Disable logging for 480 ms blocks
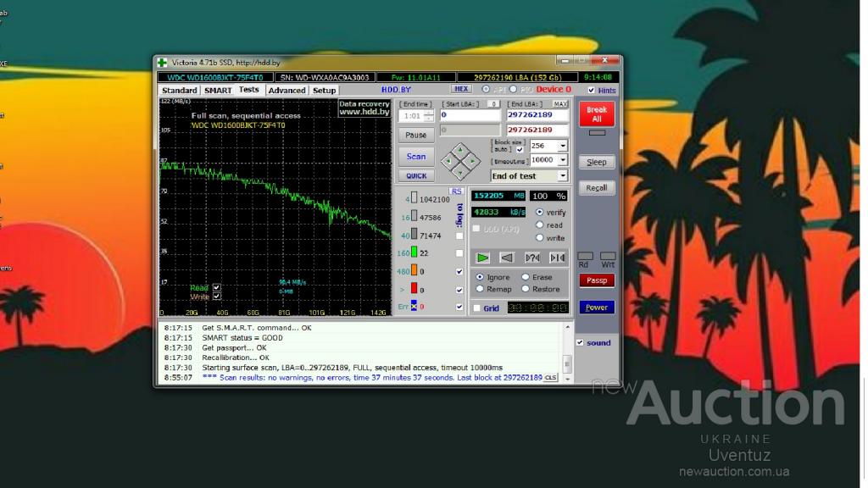Image resolution: width=868 pixels, height=488 pixels. (459, 272)
